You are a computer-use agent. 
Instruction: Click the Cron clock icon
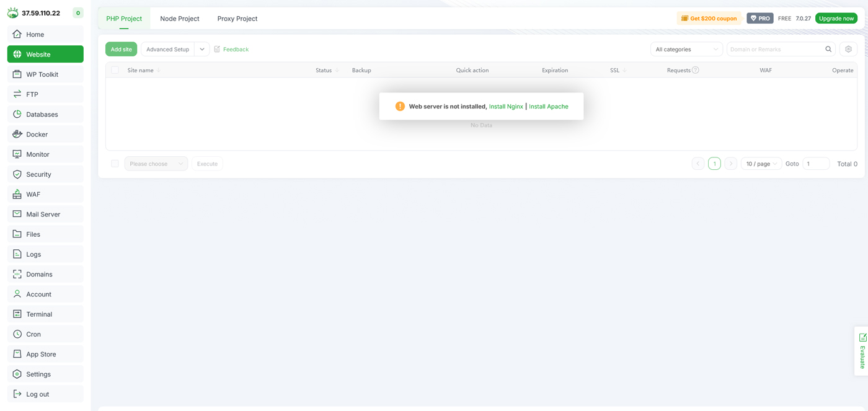pyautogui.click(x=17, y=334)
